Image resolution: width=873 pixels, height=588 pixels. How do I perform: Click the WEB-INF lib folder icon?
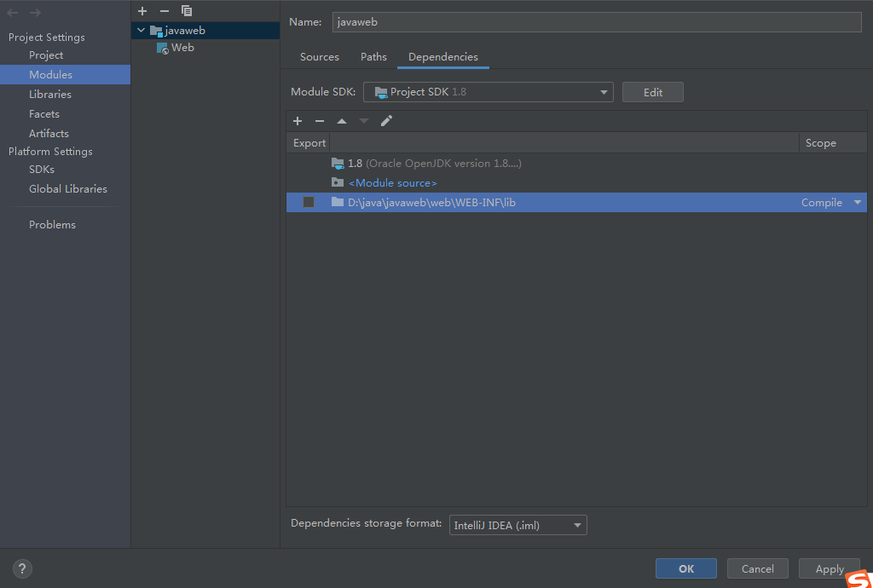tap(338, 202)
